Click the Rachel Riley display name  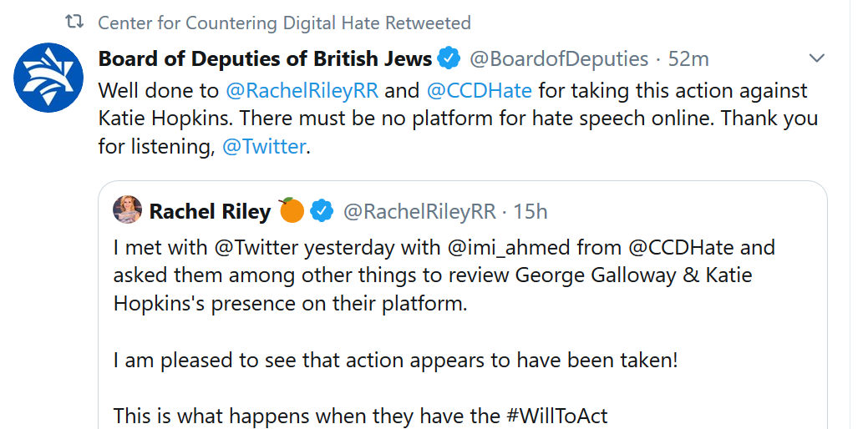pos(210,211)
